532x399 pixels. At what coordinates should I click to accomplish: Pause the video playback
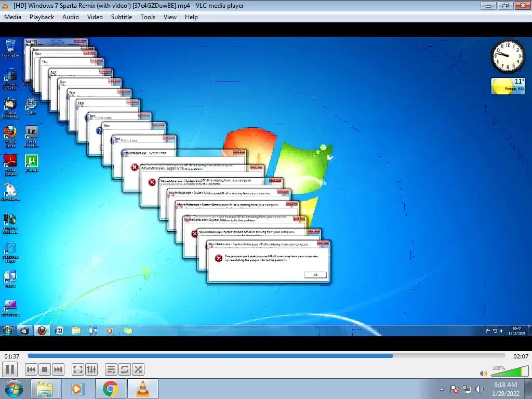click(x=10, y=369)
